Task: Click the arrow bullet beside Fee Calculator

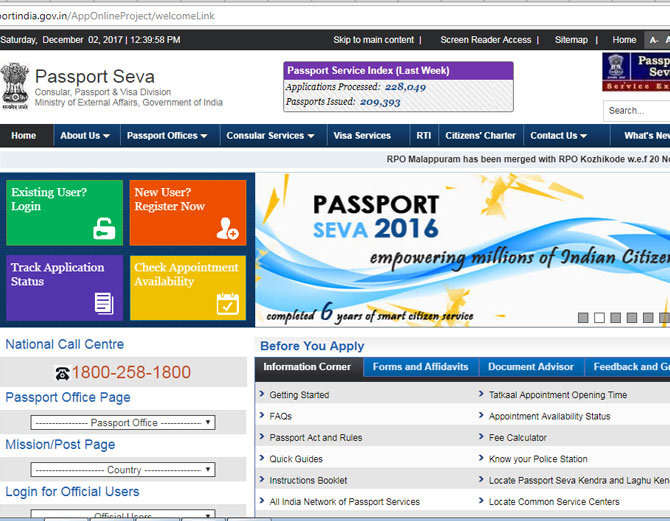Action: point(481,437)
